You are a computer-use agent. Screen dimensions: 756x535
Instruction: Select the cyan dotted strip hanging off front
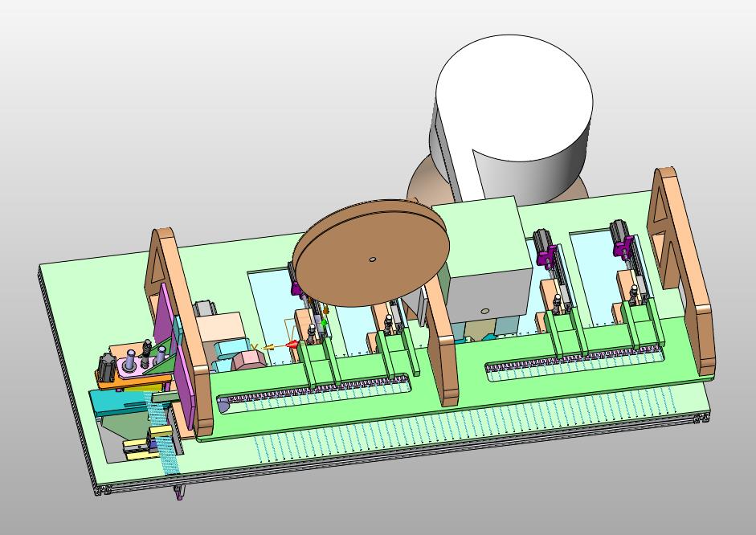click(161, 431)
